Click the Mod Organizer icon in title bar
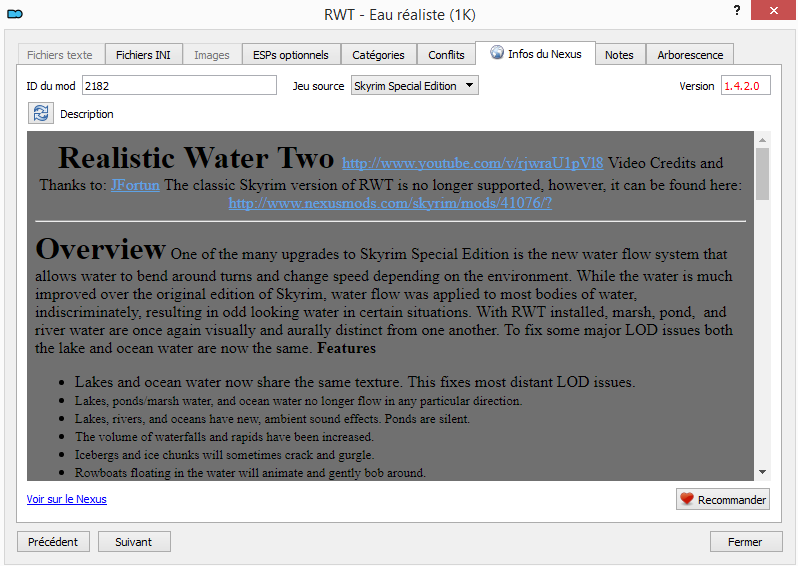Viewport: 798px width, 566px height. click(x=15, y=15)
